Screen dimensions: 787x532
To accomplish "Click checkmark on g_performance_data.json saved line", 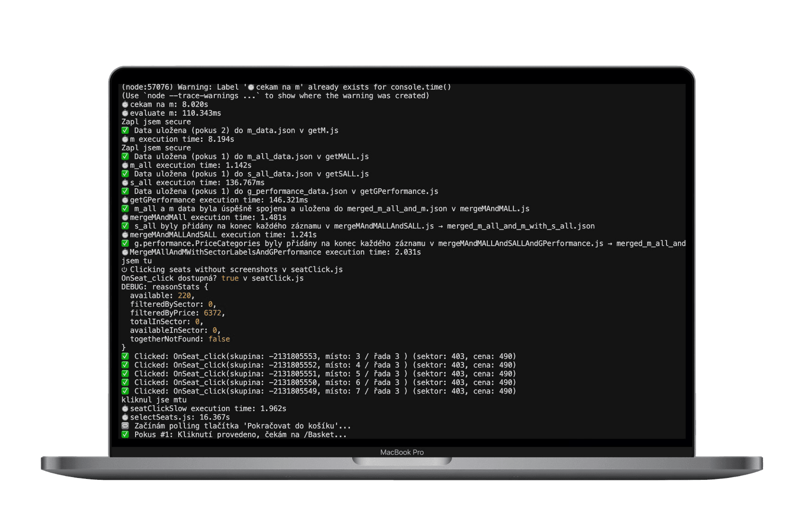I will point(125,191).
